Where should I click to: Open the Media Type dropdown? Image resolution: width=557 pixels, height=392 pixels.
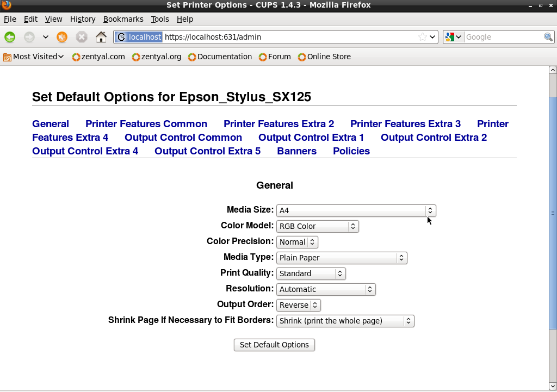tap(342, 258)
